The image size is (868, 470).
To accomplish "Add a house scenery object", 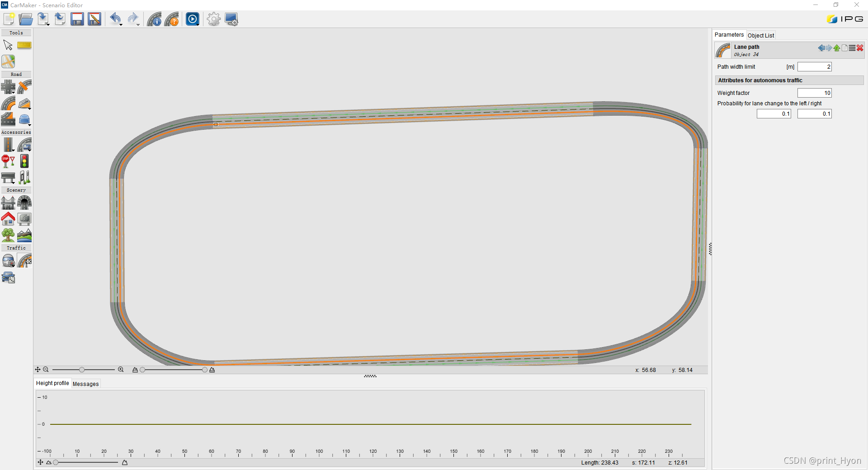I will [8, 219].
